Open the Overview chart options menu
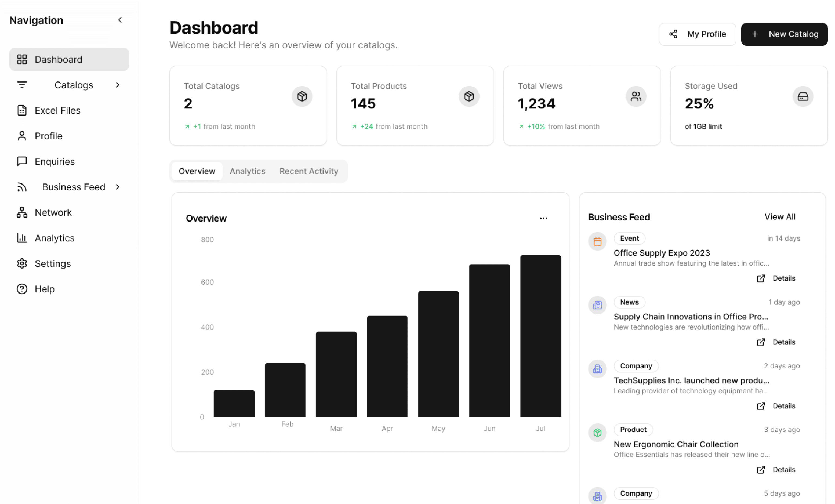This screenshot has height=504, width=835. pos(543,218)
